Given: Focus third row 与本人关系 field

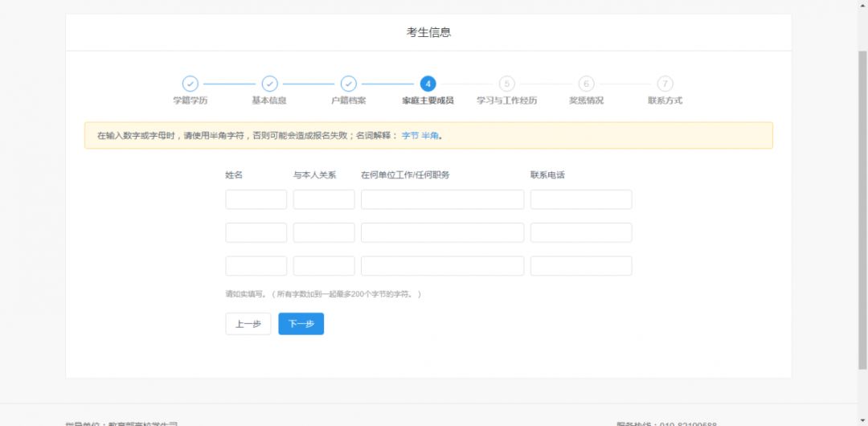Looking at the screenshot, I should pos(324,266).
